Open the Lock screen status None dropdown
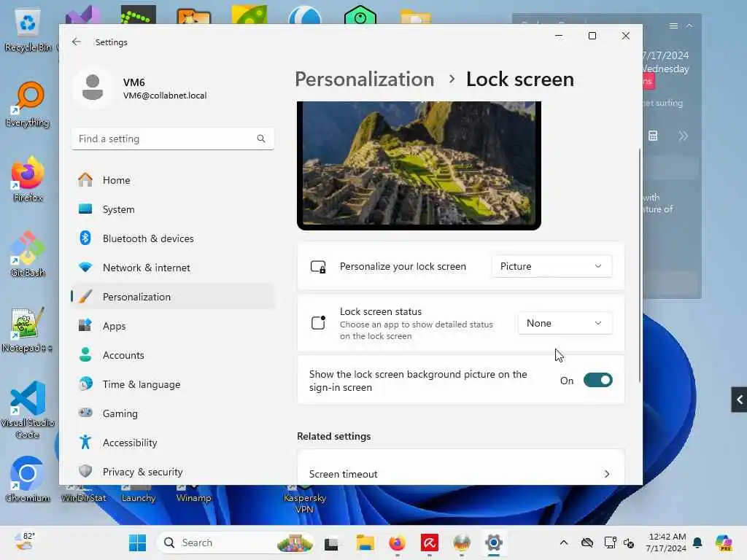 point(565,323)
